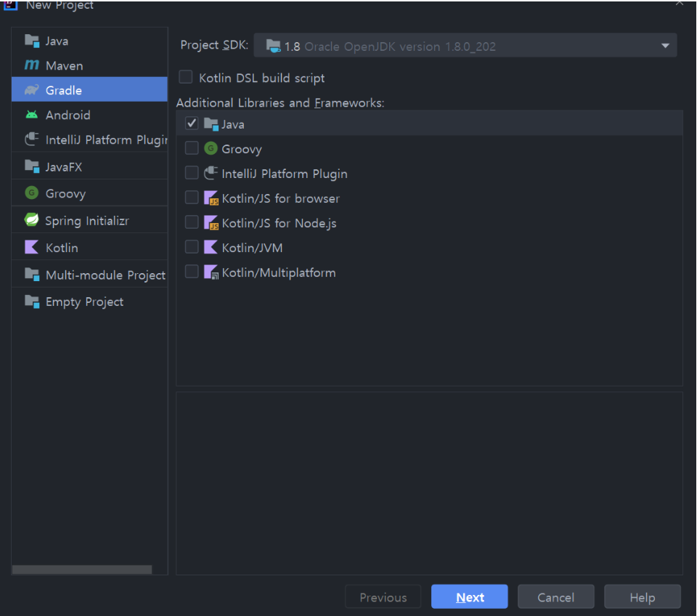
Task: Open Help from the dialog
Action: pos(643,597)
